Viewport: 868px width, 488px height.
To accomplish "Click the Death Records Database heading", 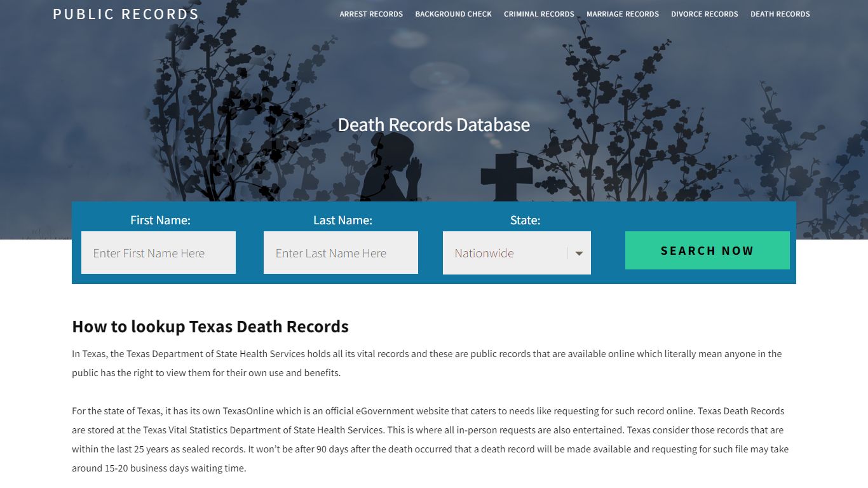I will point(434,125).
